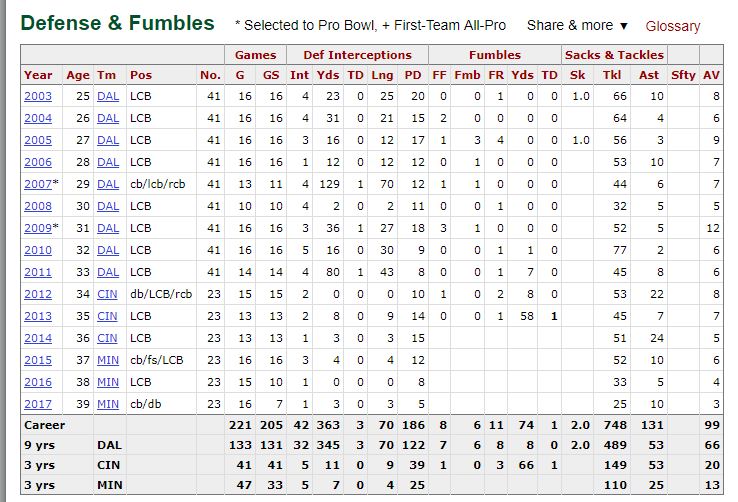Open the Share & more dropdown
The width and height of the screenshot is (738, 502).
coord(577,25)
